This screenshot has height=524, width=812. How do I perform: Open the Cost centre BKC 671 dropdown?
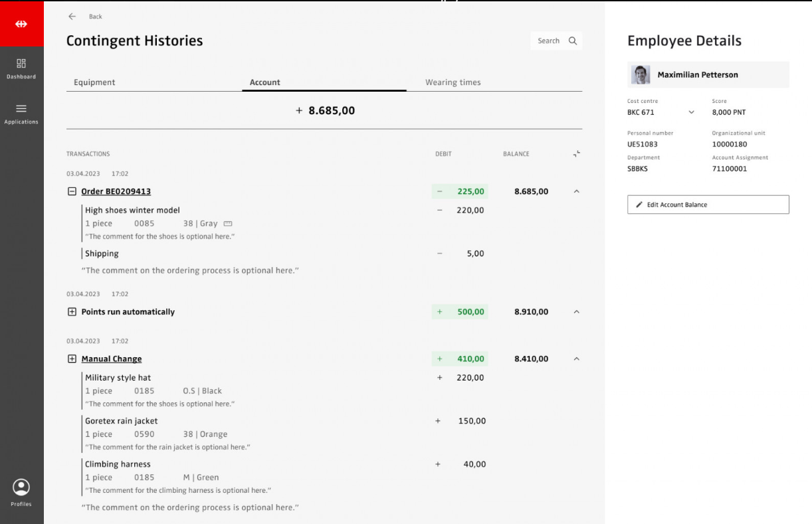pyautogui.click(x=691, y=113)
